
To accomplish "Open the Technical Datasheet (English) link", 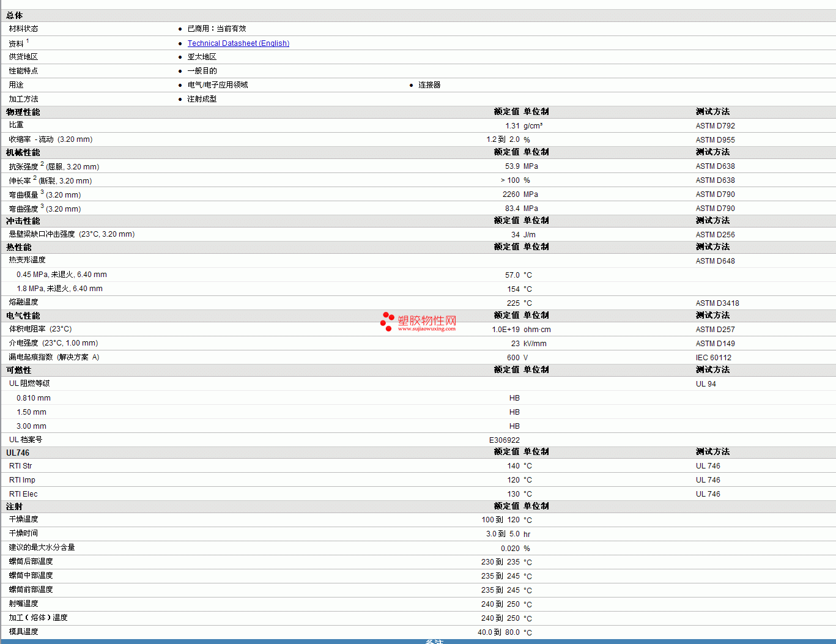I will click(x=238, y=43).
